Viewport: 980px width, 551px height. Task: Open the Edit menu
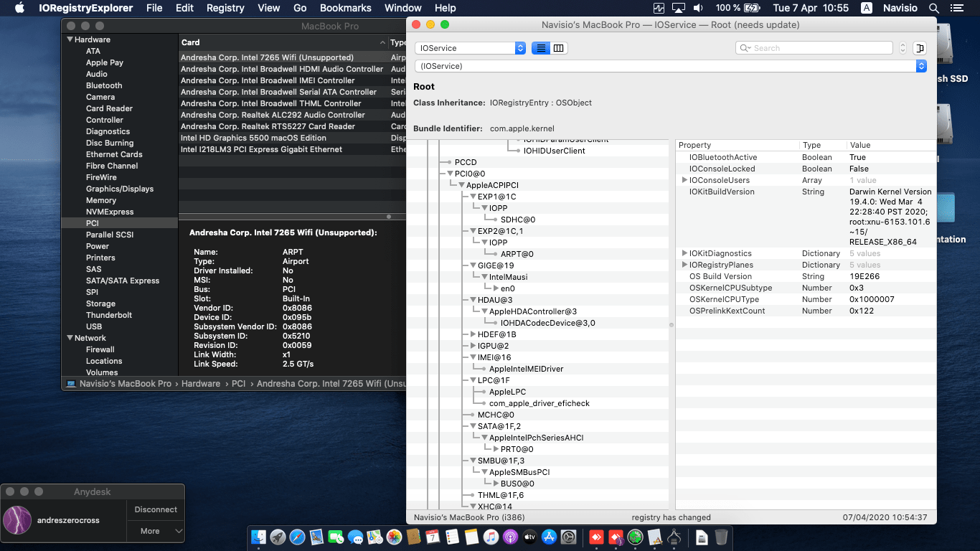[185, 8]
